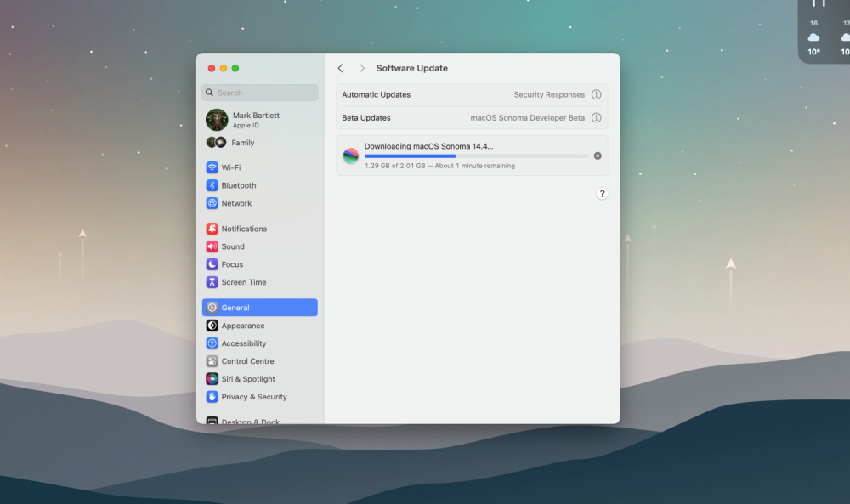Click the Focus moon icon
The width and height of the screenshot is (850, 504).
[212, 264]
